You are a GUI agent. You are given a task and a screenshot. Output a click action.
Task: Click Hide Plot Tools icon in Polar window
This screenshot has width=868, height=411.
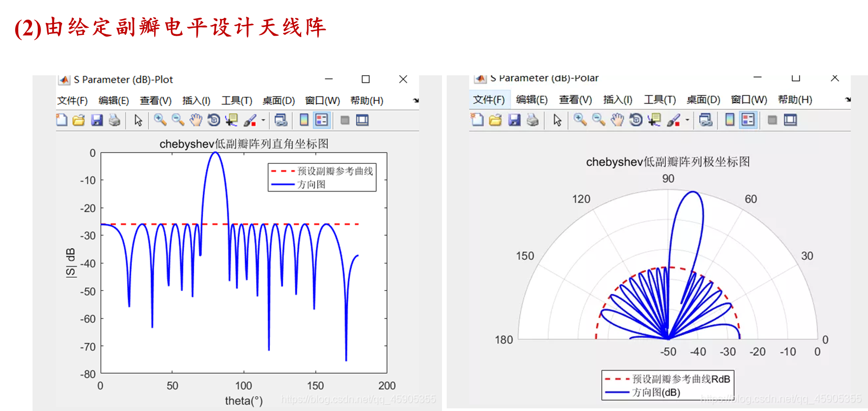pos(772,120)
